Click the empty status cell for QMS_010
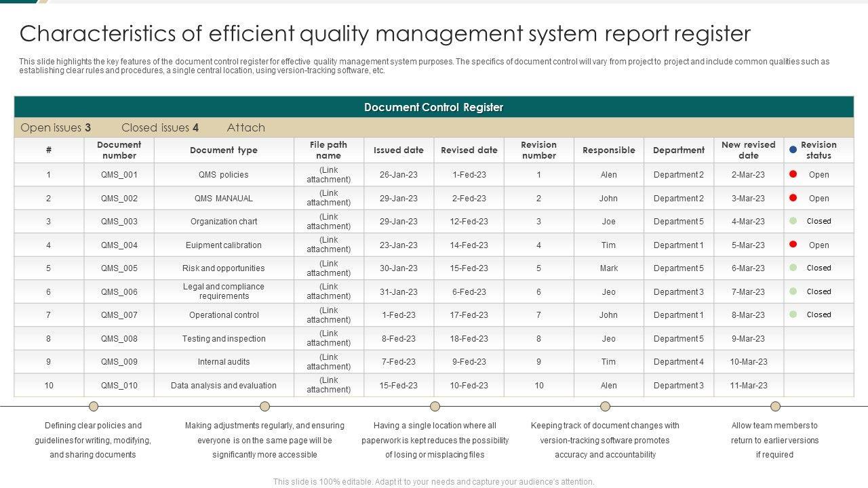 [x=818, y=386]
